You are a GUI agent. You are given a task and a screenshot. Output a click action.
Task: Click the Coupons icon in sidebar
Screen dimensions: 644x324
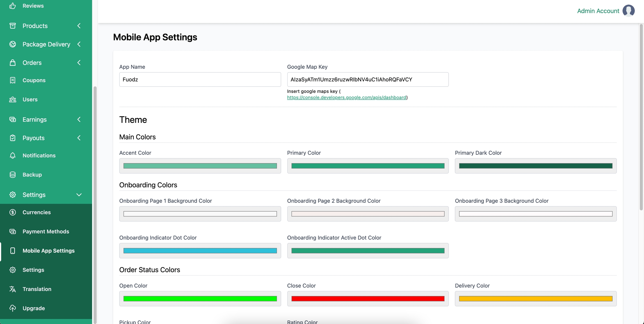coord(13,80)
